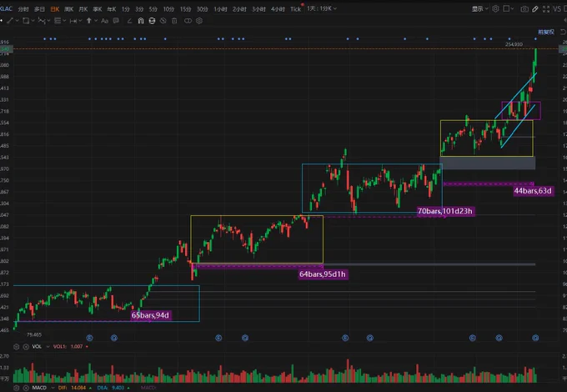Select the 15分 timeframe
567x392 pixels.
click(x=185, y=8)
